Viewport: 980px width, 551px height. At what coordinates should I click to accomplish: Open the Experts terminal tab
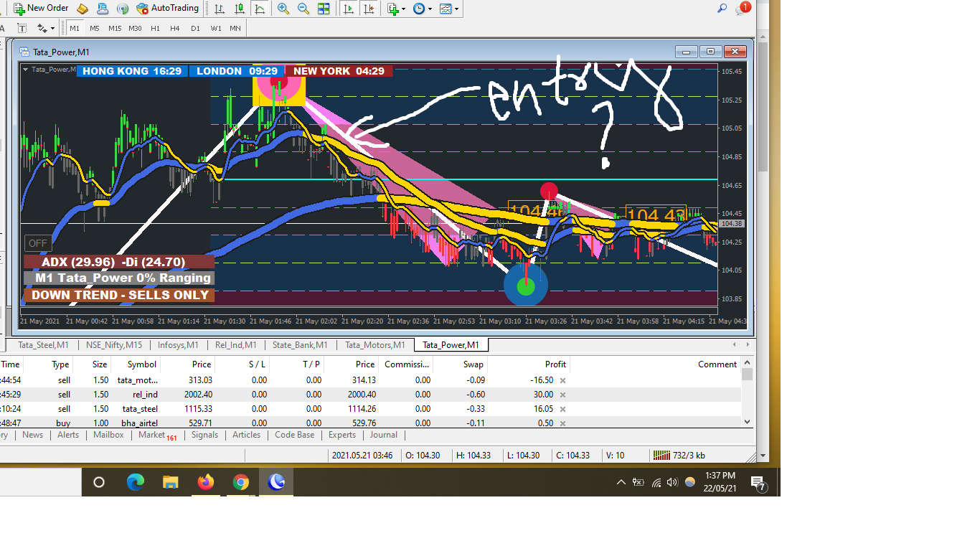pos(342,435)
